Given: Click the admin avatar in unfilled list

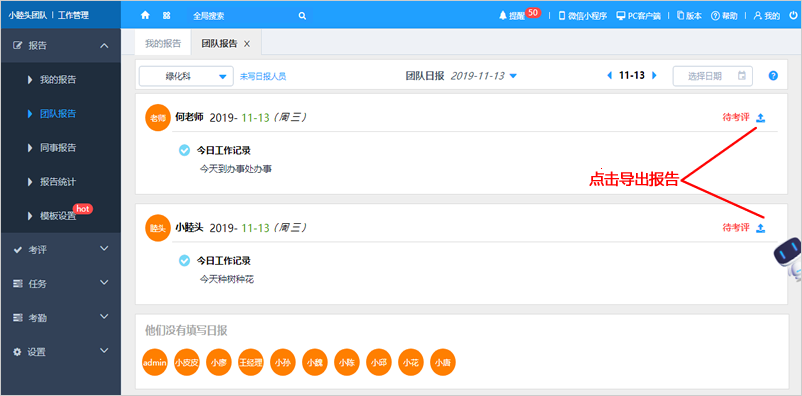Looking at the screenshot, I should 155,363.
